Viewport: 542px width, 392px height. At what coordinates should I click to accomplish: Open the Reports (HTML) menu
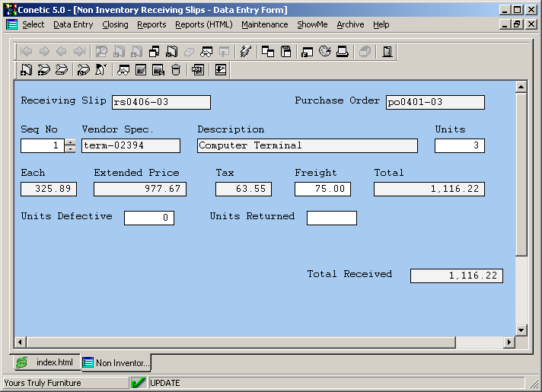click(x=203, y=24)
